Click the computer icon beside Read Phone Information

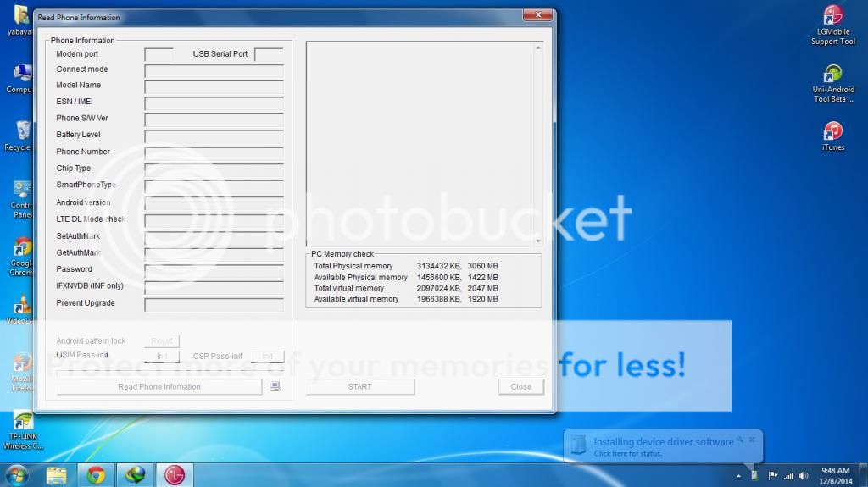(x=275, y=387)
